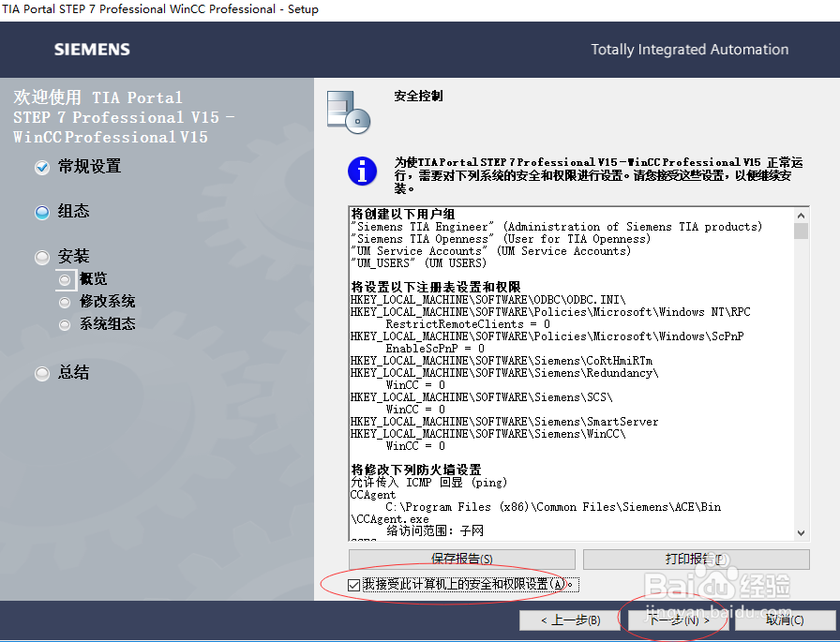Click the RestrictRemoteClients = 0 line

tap(468, 324)
